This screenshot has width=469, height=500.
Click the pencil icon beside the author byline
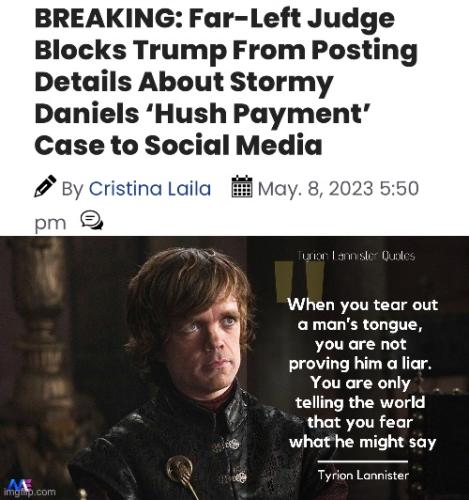click(x=45, y=186)
